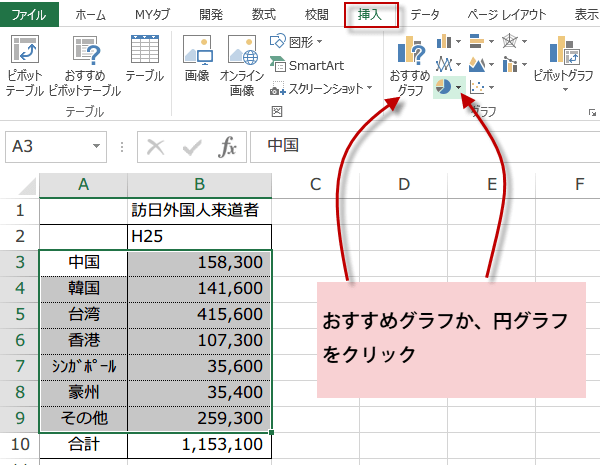This screenshot has height=465, width=600.
Task: Open the Name Box dropdown arrow
Action: [96, 146]
